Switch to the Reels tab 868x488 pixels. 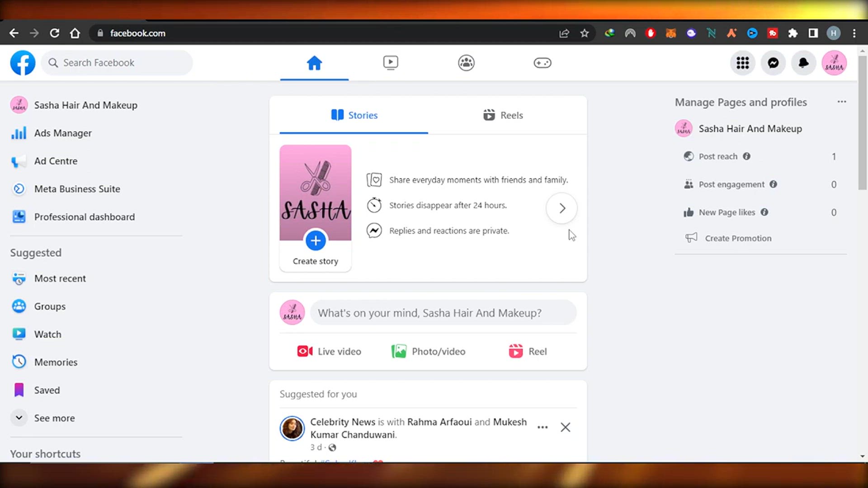coord(503,115)
